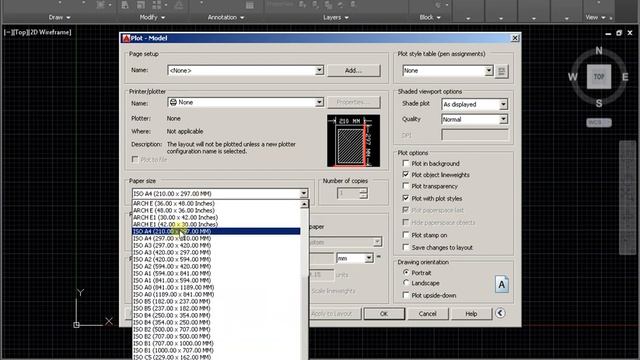Enable Plot transparency checkbox

406,186
